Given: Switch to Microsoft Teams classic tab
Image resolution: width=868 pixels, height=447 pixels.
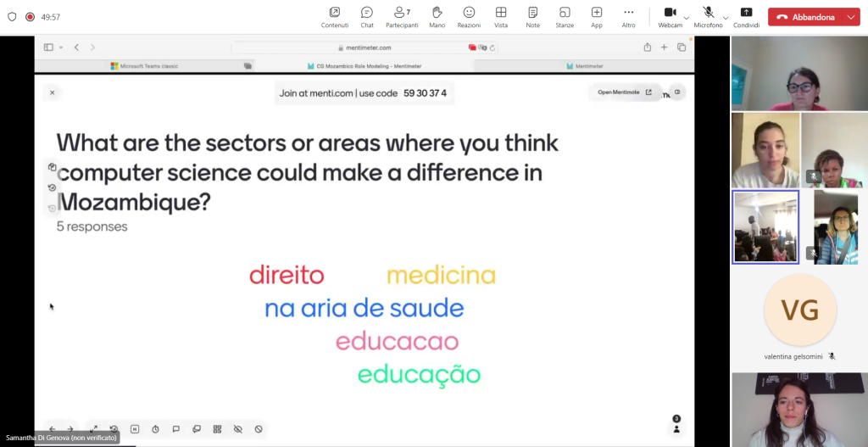Looking at the screenshot, I should [x=144, y=66].
